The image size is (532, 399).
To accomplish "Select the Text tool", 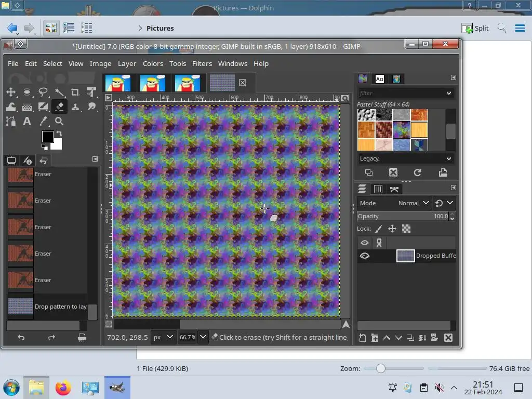I will coord(27,121).
